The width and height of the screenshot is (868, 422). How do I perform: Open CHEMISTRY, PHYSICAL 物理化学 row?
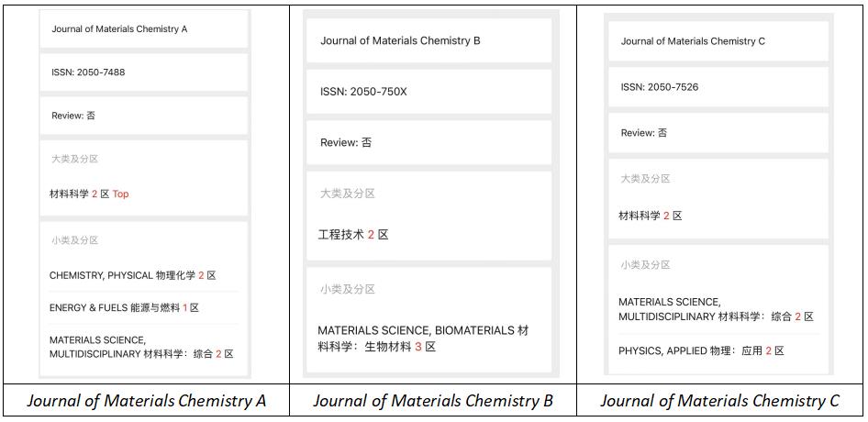[143, 275]
